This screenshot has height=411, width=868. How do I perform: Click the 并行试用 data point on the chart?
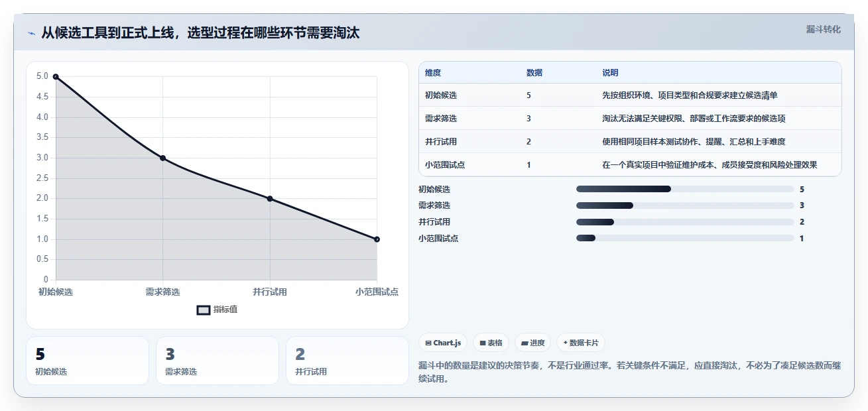270,198
